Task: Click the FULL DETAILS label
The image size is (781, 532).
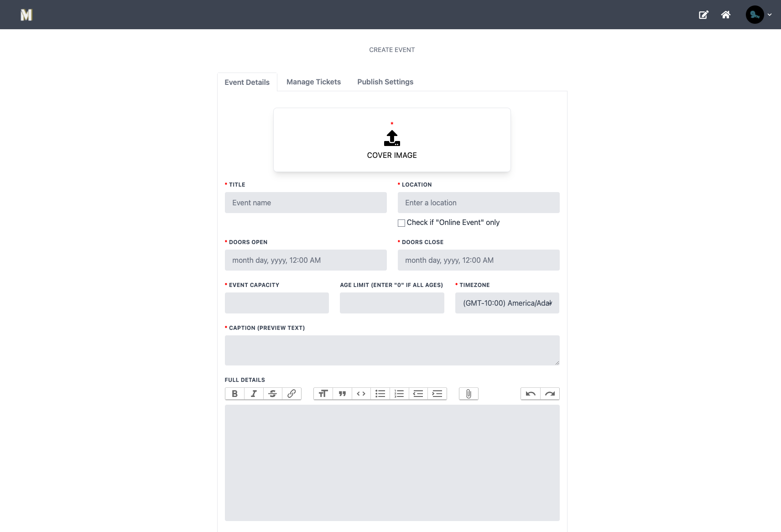Action: [x=245, y=380]
